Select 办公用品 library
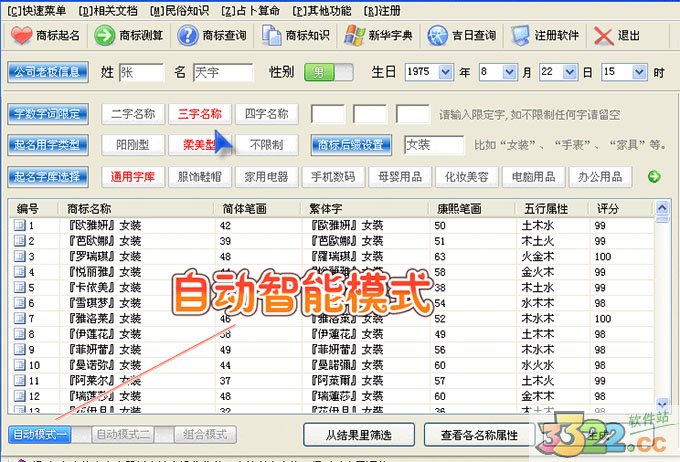This screenshot has width=680, height=462. pyautogui.click(x=600, y=177)
